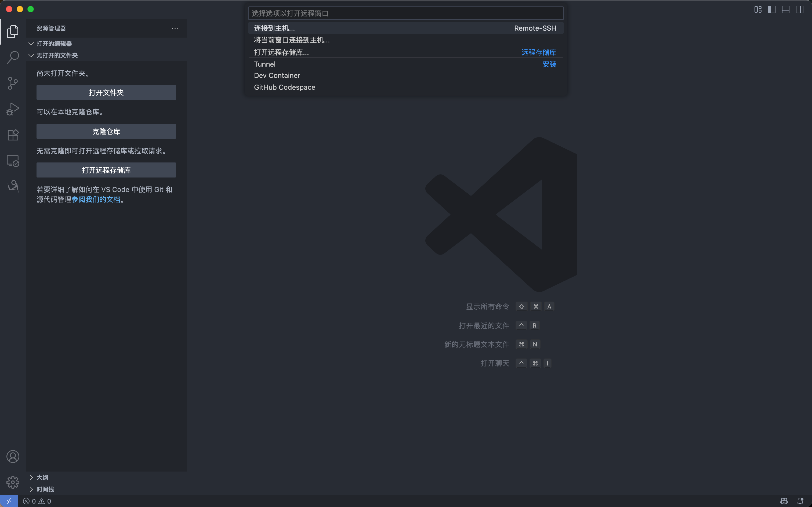Expand the 时间线 timeline section
The height and width of the screenshot is (507, 812).
pyautogui.click(x=45, y=489)
